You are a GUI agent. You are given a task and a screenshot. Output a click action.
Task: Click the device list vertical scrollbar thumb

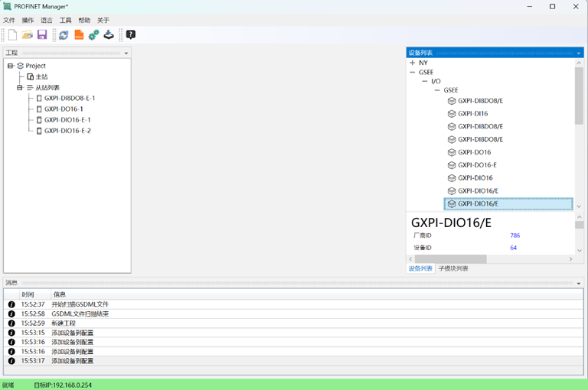(579, 96)
